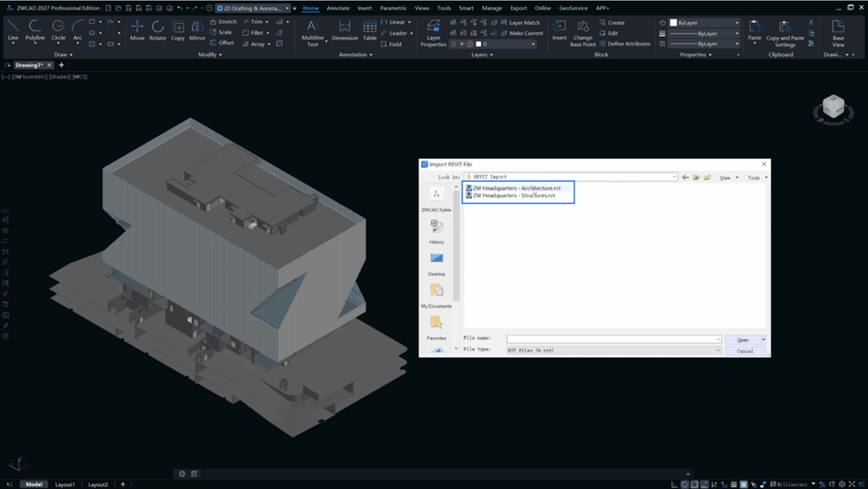Activate the Move tool
Viewport: 868px width, 489px height.
pyautogui.click(x=138, y=30)
